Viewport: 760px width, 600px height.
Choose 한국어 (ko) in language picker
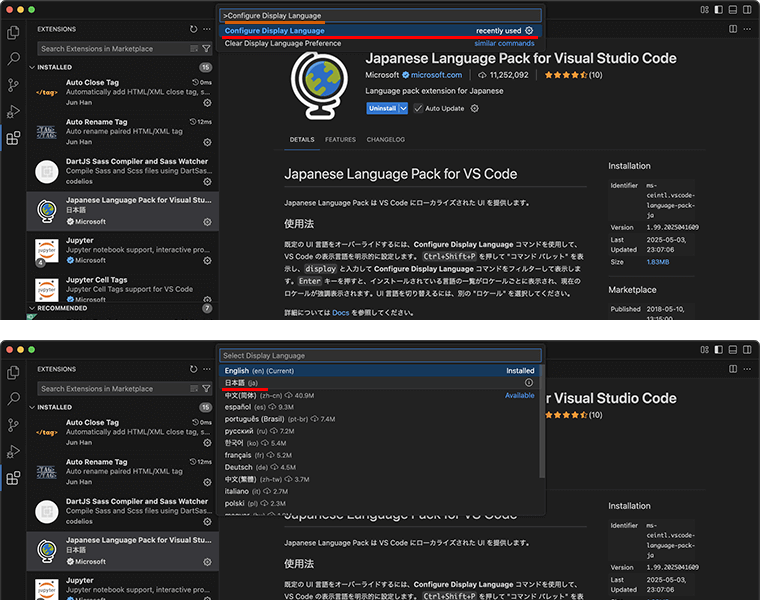tap(380, 443)
